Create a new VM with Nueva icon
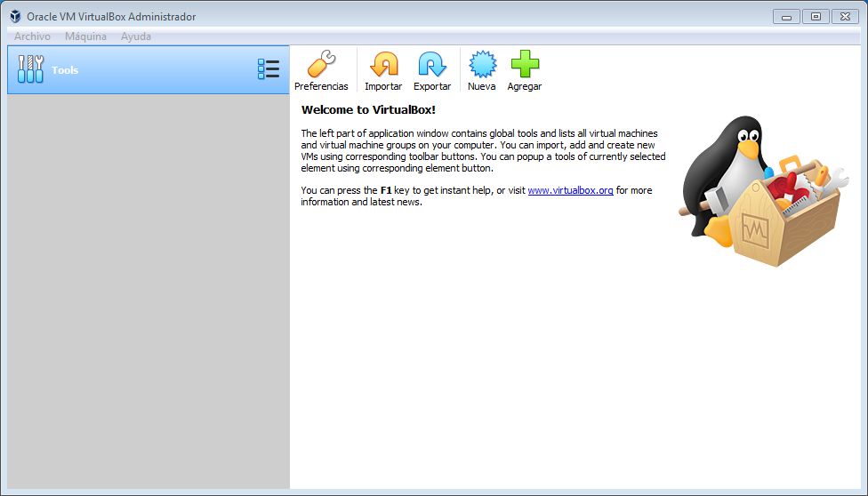 pos(481,65)
